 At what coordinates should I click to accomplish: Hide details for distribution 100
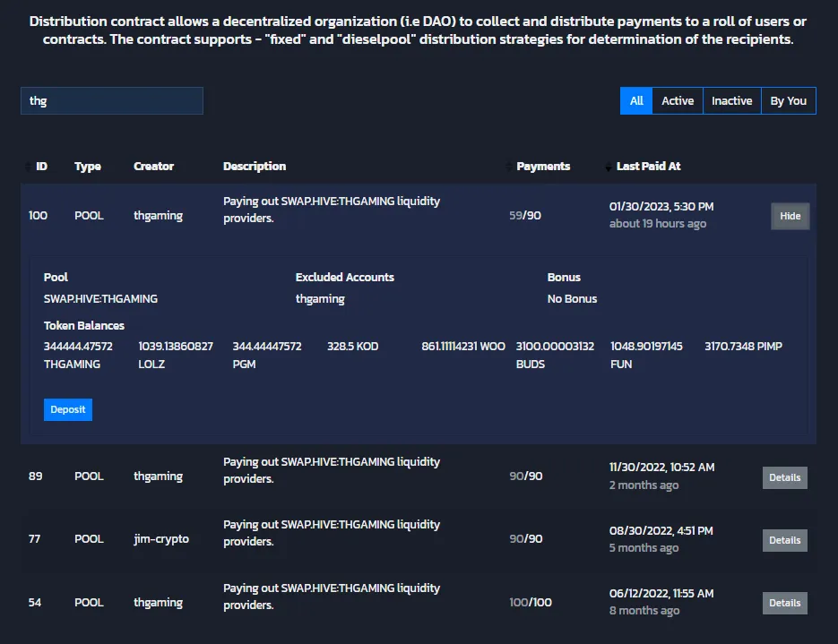(790, 216)
